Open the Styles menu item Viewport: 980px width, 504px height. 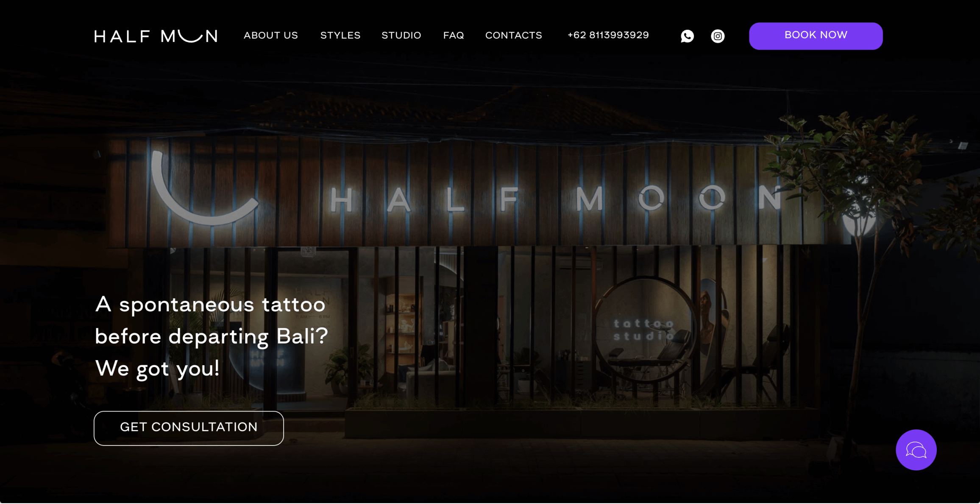(340, 36)
